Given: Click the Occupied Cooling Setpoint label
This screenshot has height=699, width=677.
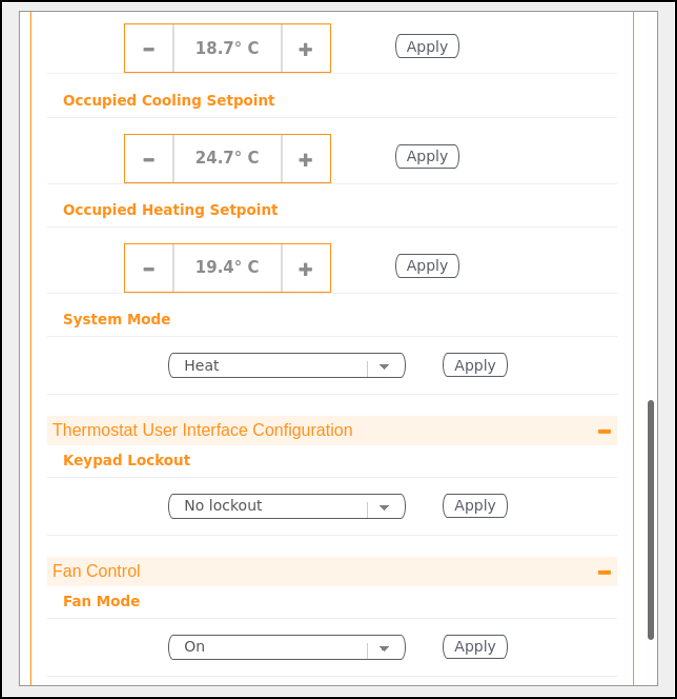Looking at the screenshot, I should tap(169, 100).
